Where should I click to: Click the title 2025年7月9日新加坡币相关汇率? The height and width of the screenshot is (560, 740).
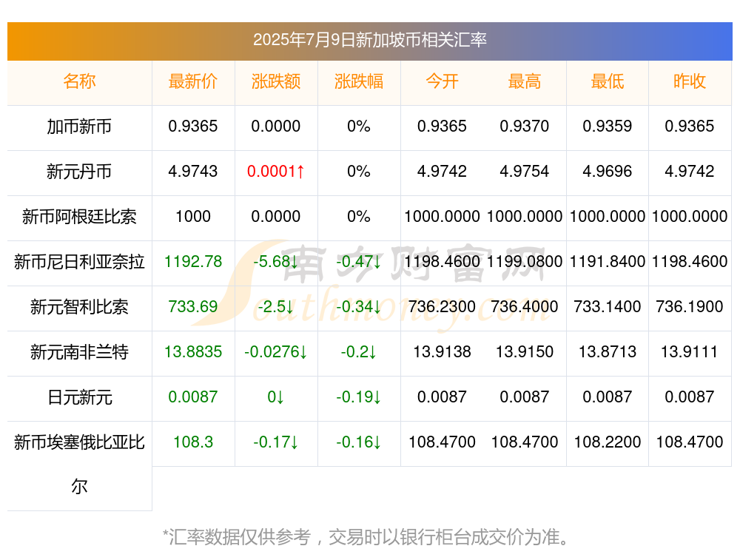[369, 40]
